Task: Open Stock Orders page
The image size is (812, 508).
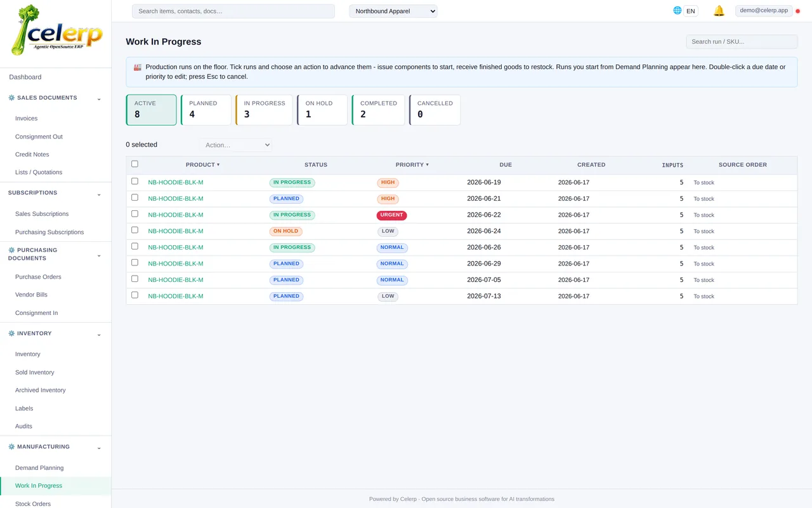Action: 33,504
